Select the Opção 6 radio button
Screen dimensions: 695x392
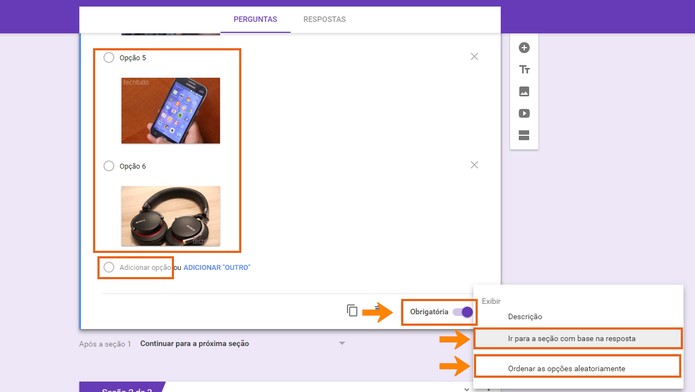coord(109,166)
